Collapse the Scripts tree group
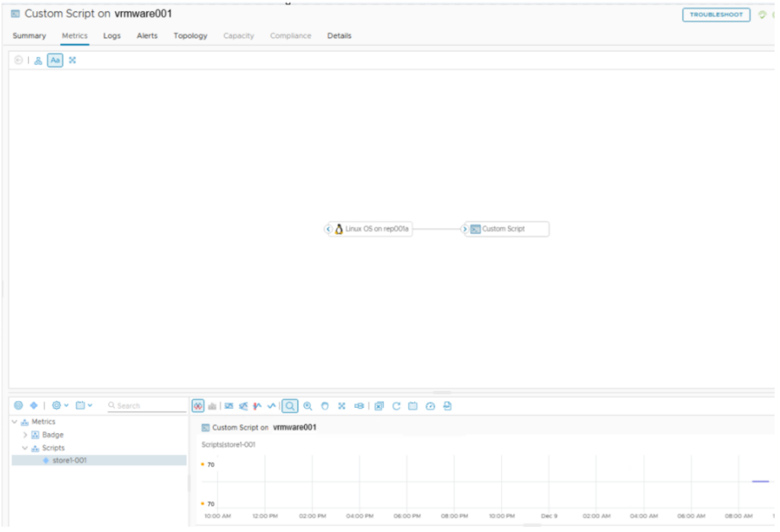 pos(25,448)
